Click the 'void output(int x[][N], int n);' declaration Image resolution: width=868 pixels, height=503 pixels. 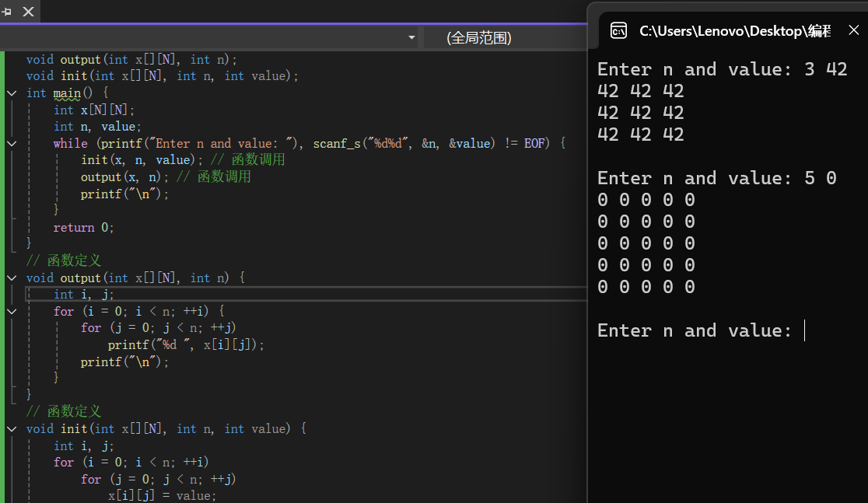tap(131, 59)
